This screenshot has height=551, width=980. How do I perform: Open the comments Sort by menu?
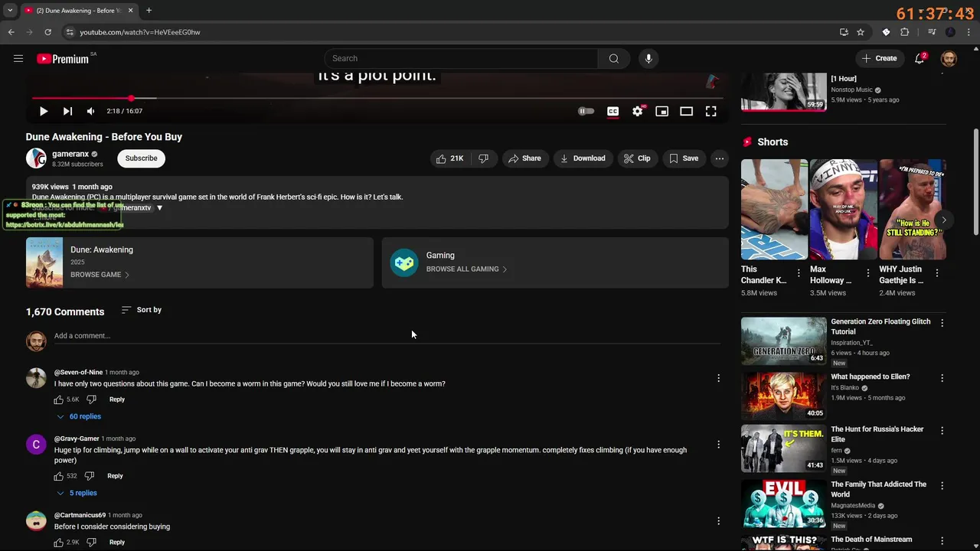tap(142, 310)
